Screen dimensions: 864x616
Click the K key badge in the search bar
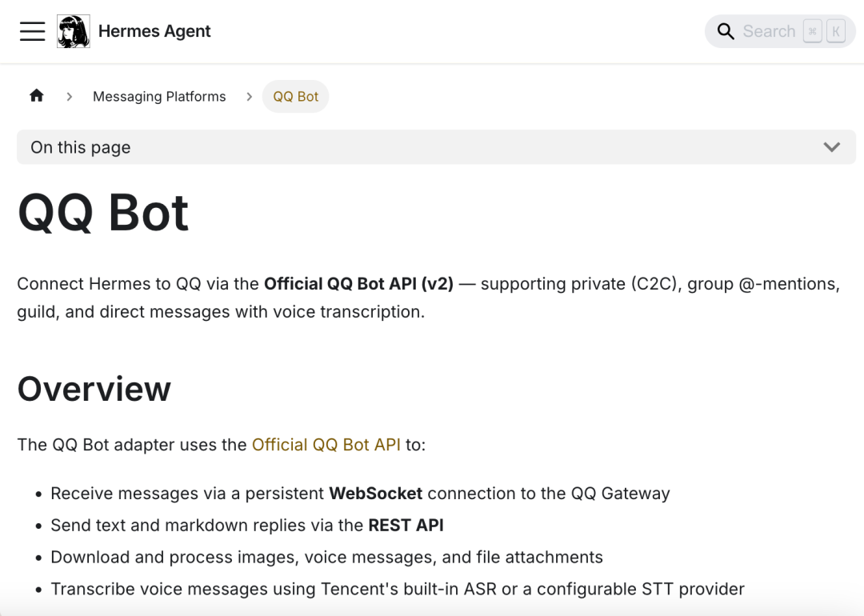pos(836,31)
